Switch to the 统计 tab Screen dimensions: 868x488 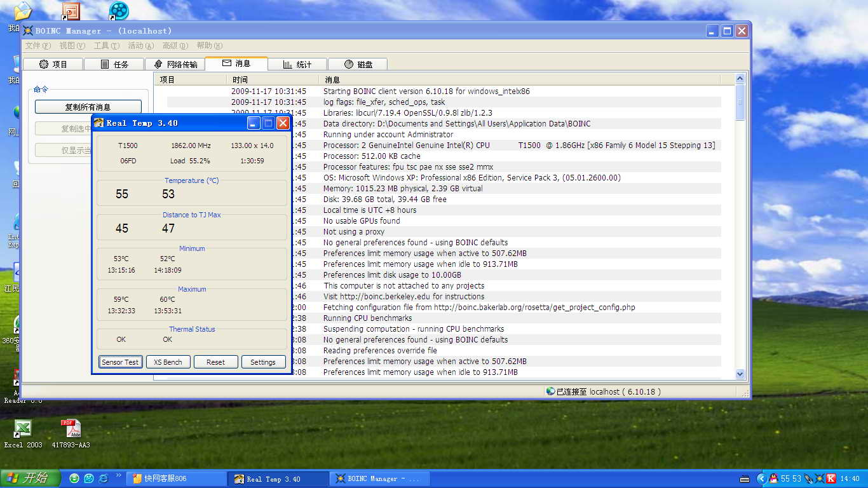click(297, 64)
